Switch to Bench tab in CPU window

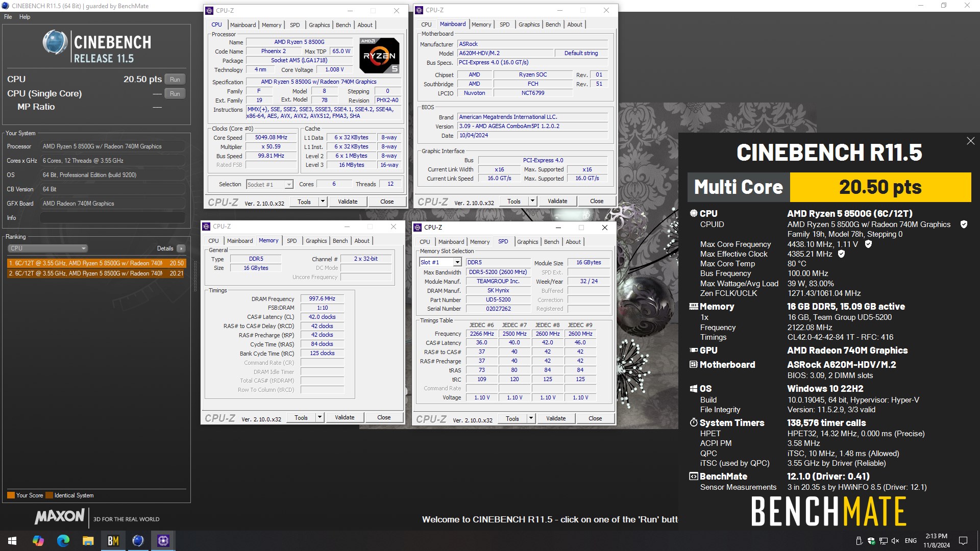pyautogui.click(x=343, y=25)
